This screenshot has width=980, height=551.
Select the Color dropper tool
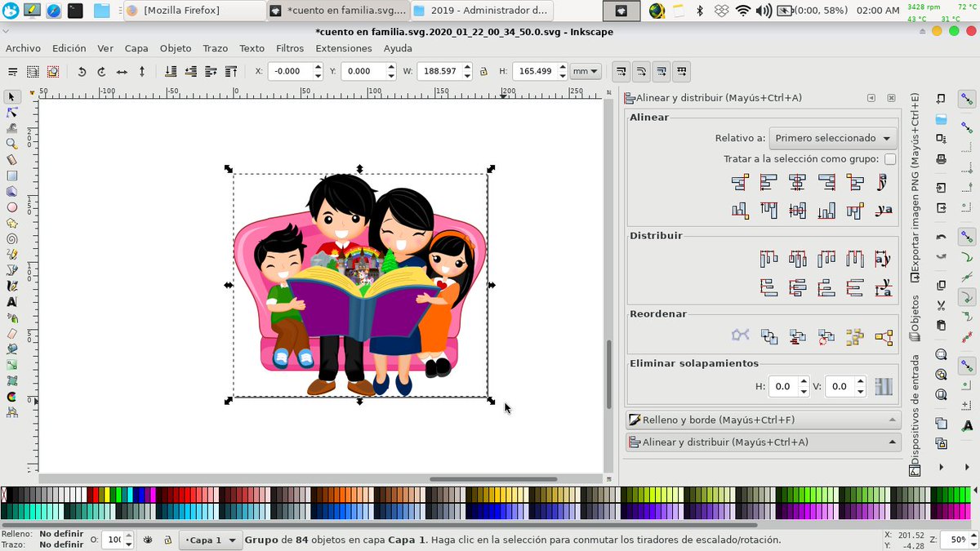pos(11,397)
